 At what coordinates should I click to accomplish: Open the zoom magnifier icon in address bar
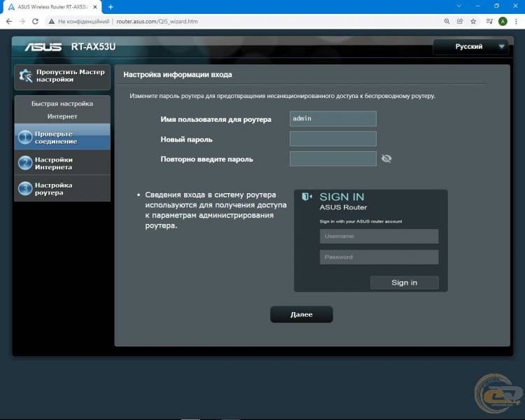click(x=447, y=22)
